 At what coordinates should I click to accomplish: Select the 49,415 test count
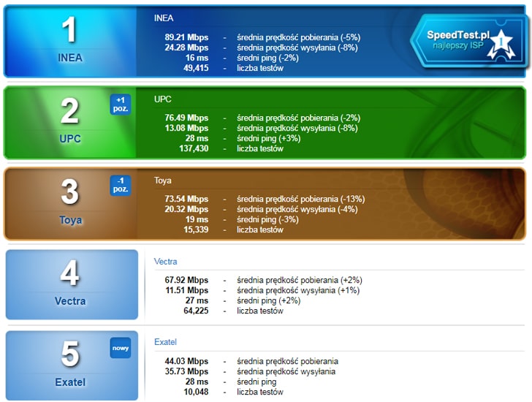196,68
